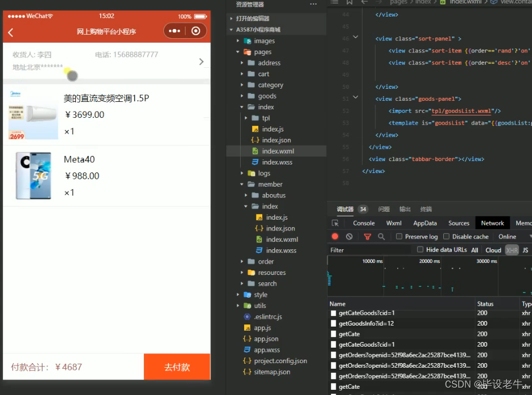Click the 10000 ms marker on network timeline

click(372, 261)
